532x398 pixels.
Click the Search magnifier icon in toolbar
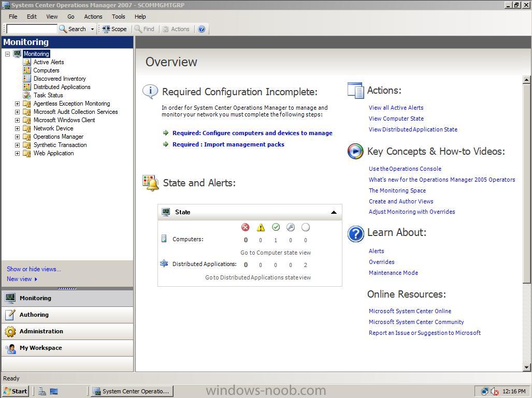coord(63,29)
